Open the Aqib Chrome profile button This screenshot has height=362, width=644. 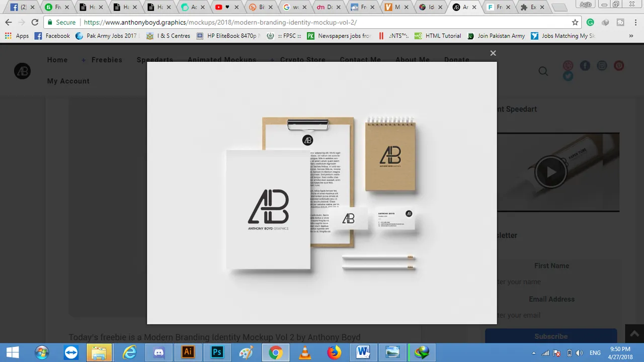point(586,5)
